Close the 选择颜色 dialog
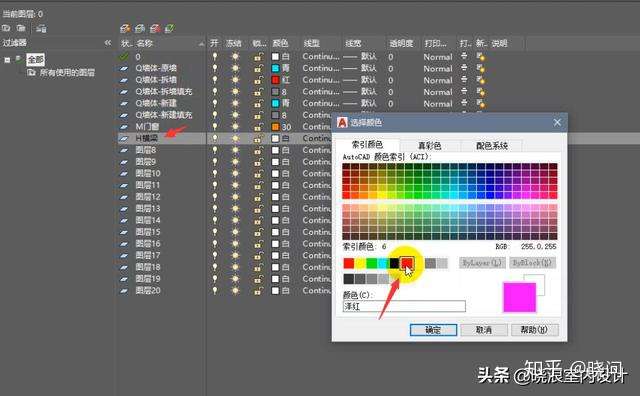 click(557, 122)
